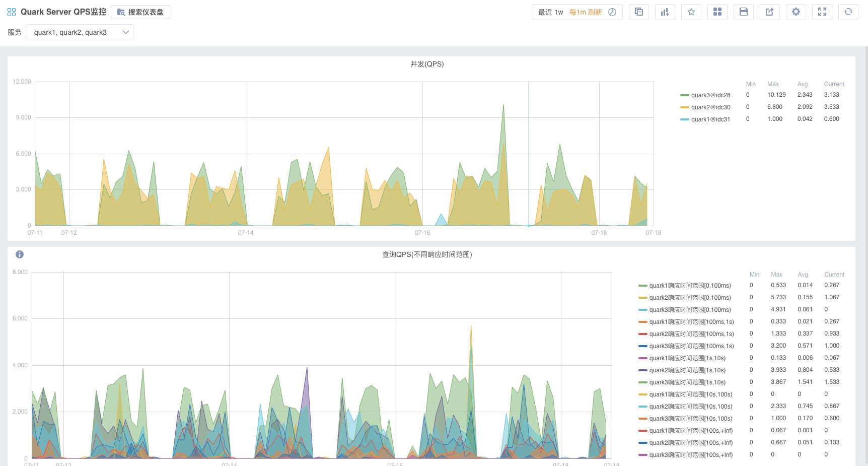Click the 每1m 刷新 auto-refresh label
The height and width of the screenshot is (466, 868).
pos(586,12)
